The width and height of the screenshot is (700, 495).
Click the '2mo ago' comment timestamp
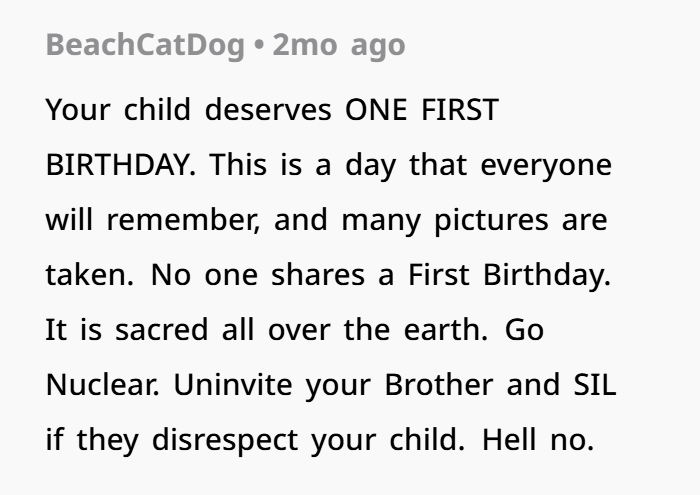[339, 46]
